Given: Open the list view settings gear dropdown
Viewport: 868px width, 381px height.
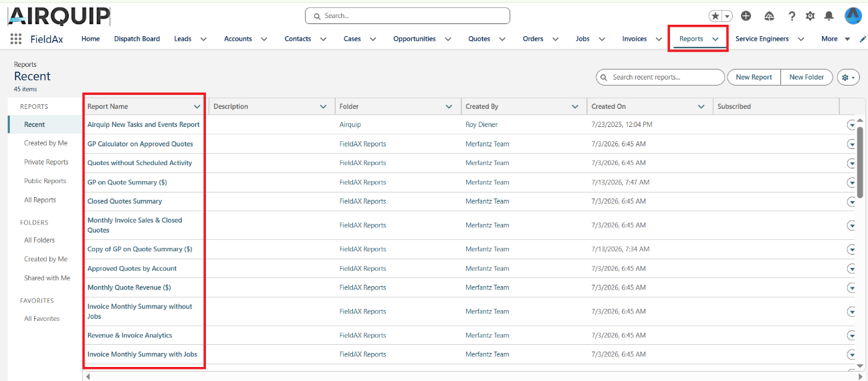Looking at the screenshot, I should (848, 78).
